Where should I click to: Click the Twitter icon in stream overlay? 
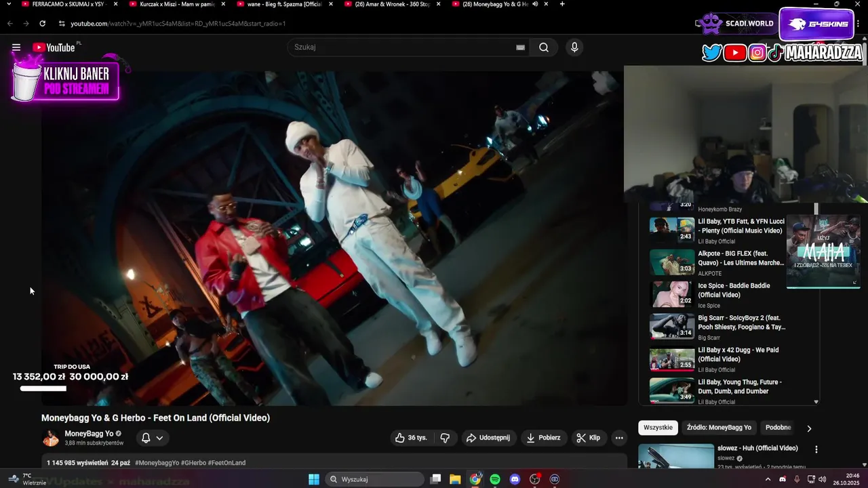pyautogui.click(x=711, y=53)
